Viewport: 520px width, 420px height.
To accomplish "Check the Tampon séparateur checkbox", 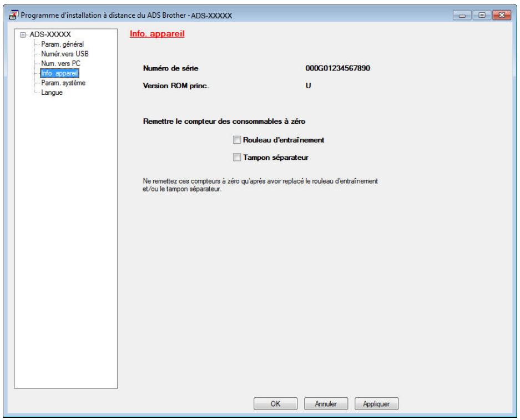I will [x=237, y=157].
